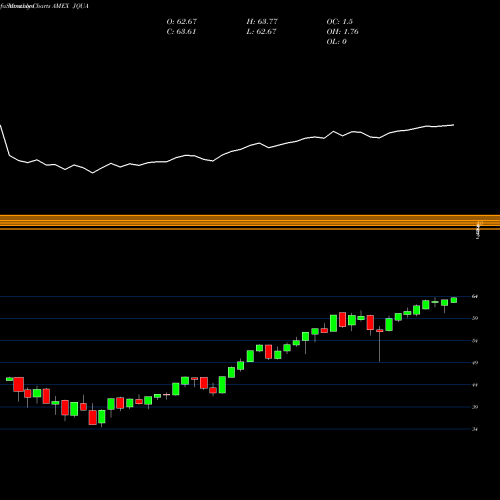Click the open value "O: 62.67"
The image size is (500, 500).
point(182,22)
